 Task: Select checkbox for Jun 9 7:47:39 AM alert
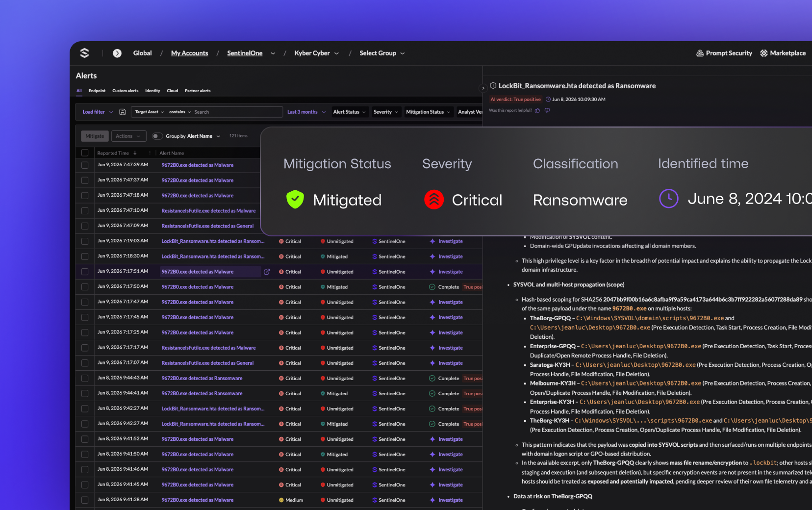[x=85, y=165]
